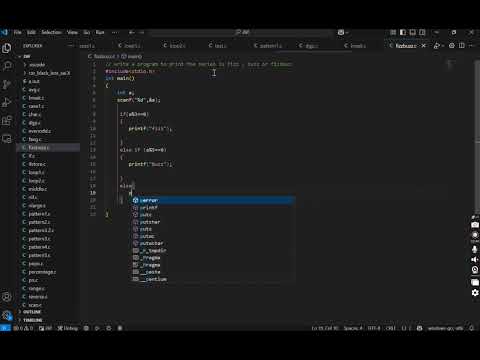480x360 pixels.
Task: Go back with the title bar arrow
Action: coord(131,32)
